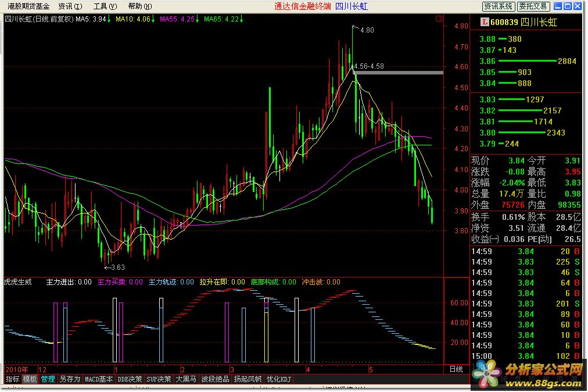The width and height of the screenshot is (588, 392).
Task: Click the 虎虎生威 indicator name
Action: point(17,282)
